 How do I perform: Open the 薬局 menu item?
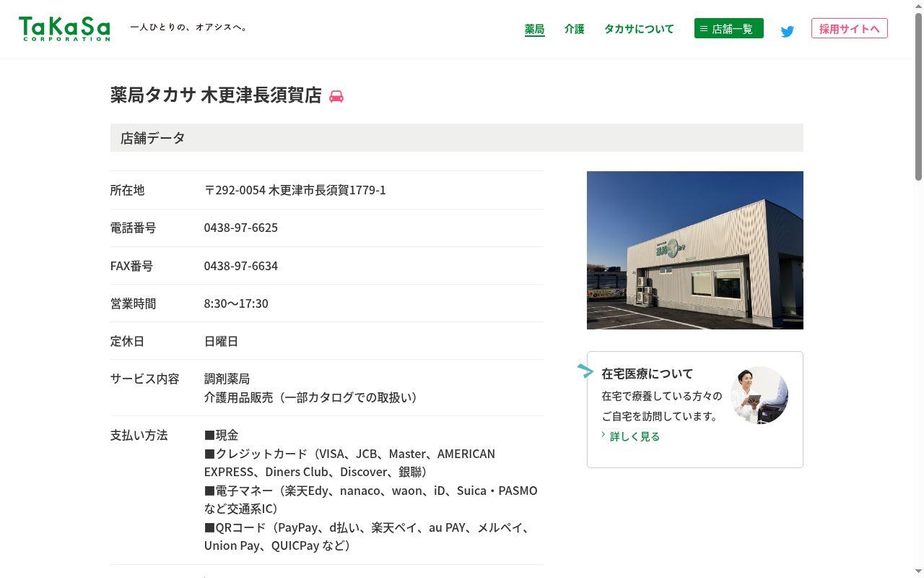point(534,29)
